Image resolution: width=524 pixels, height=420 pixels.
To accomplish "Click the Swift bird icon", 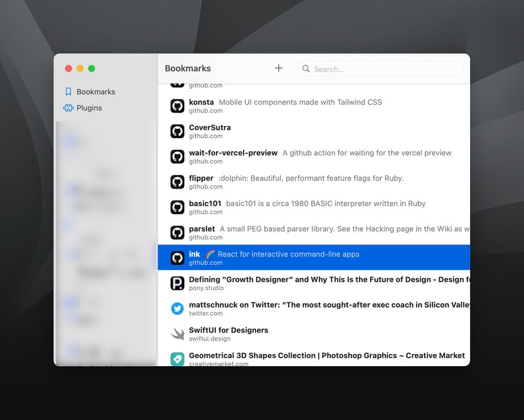I will click(x=178, y=334).
